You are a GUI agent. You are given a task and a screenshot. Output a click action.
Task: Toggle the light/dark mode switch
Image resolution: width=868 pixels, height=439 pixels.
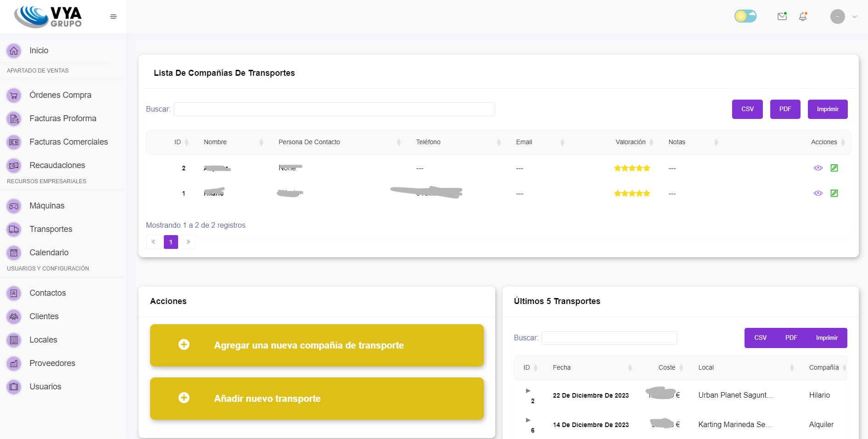[x=745, y=17]
